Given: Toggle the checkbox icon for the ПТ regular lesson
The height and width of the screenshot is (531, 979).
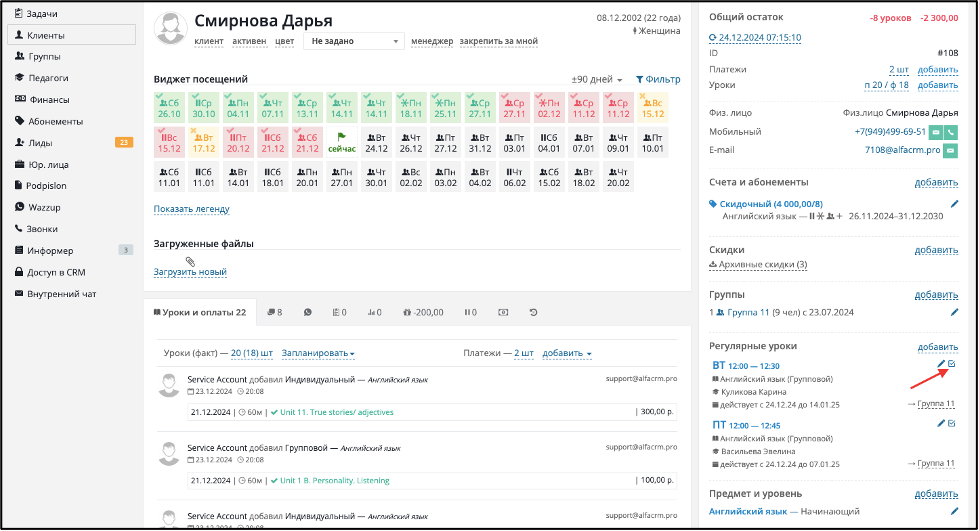Looking at the screenshot, I should click(x=952, y=423).
